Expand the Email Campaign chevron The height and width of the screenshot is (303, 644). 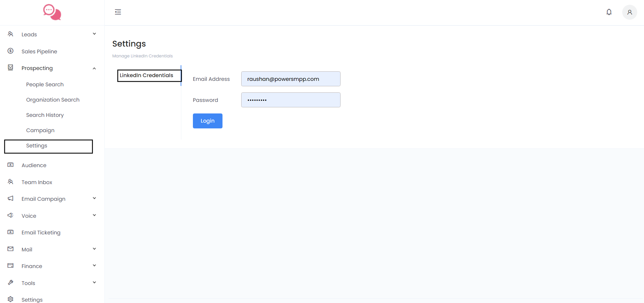[x=94, y=198]
